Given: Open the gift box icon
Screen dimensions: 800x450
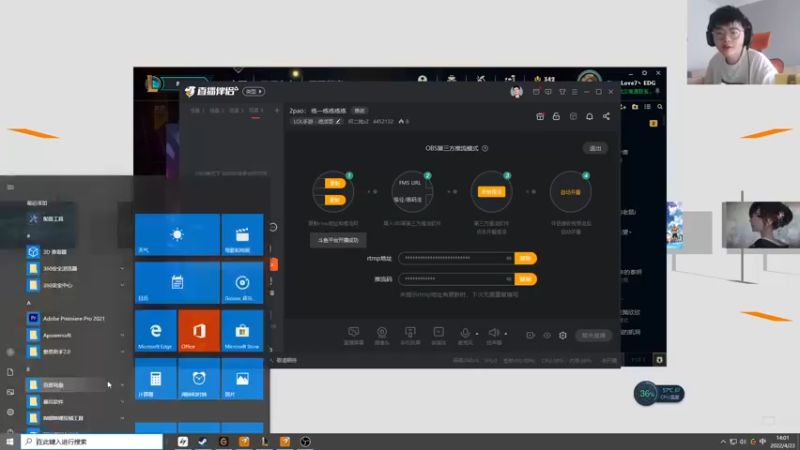Looking at the screenshot, I should point(540,116).
